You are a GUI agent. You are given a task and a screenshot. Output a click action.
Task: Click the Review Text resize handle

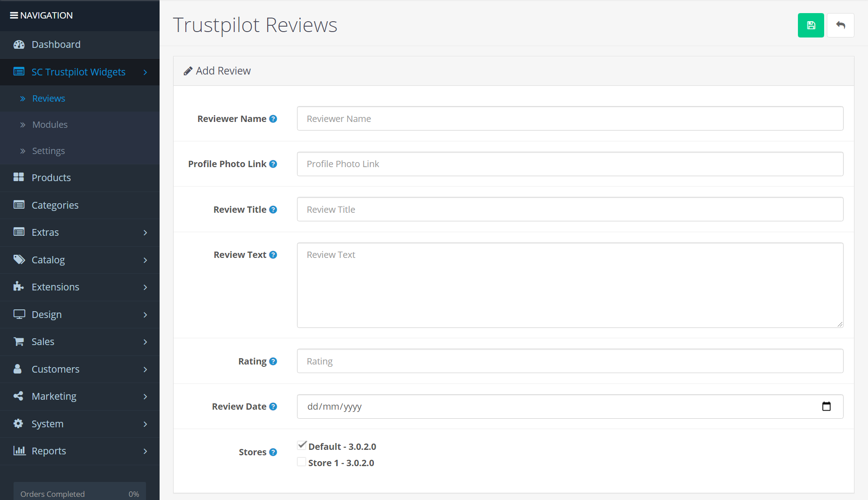coord(840,324)
